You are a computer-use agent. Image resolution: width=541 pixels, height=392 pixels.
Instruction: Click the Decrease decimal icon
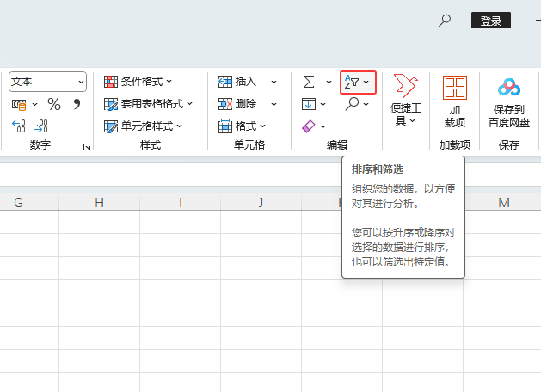pos(41,126)
